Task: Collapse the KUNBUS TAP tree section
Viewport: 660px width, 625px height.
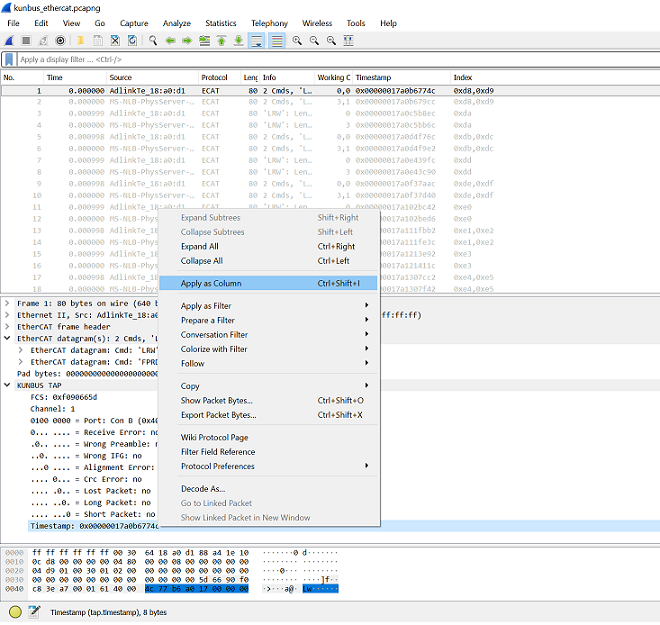Action: coord(7,385)
